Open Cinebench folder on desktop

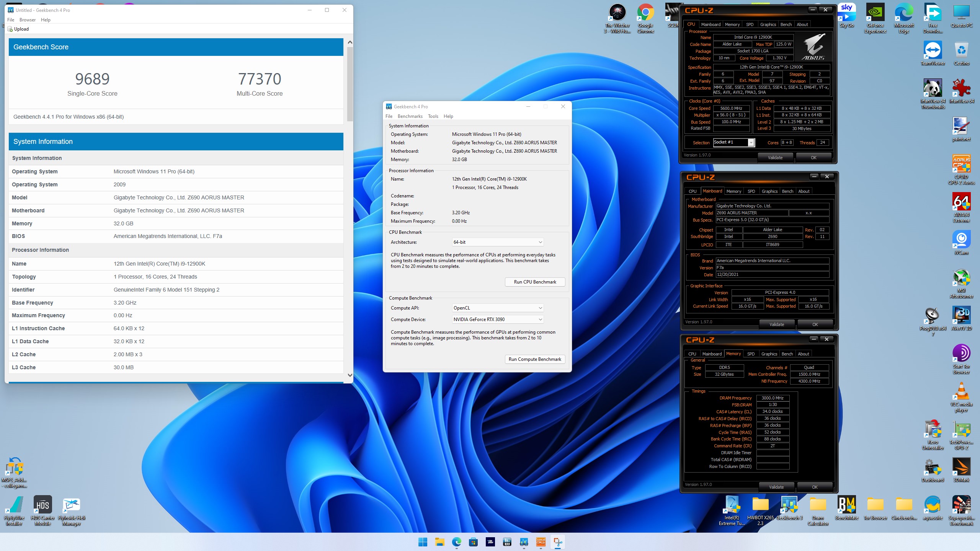click(904, 508)
